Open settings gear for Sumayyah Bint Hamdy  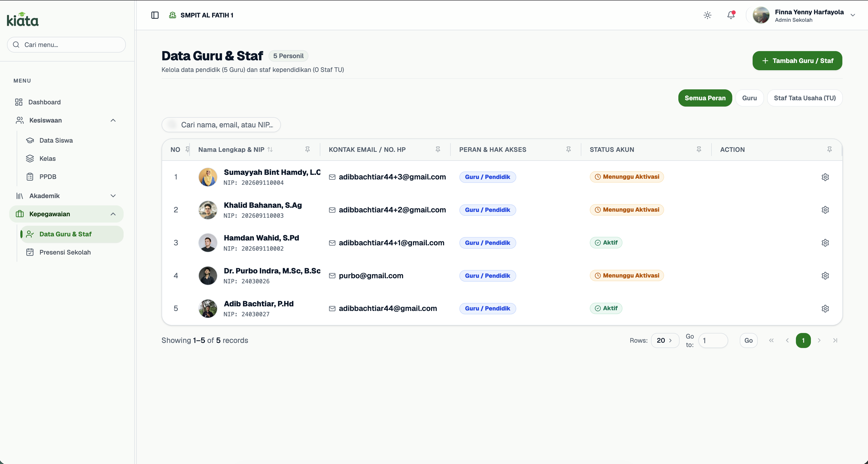(825, 177)
